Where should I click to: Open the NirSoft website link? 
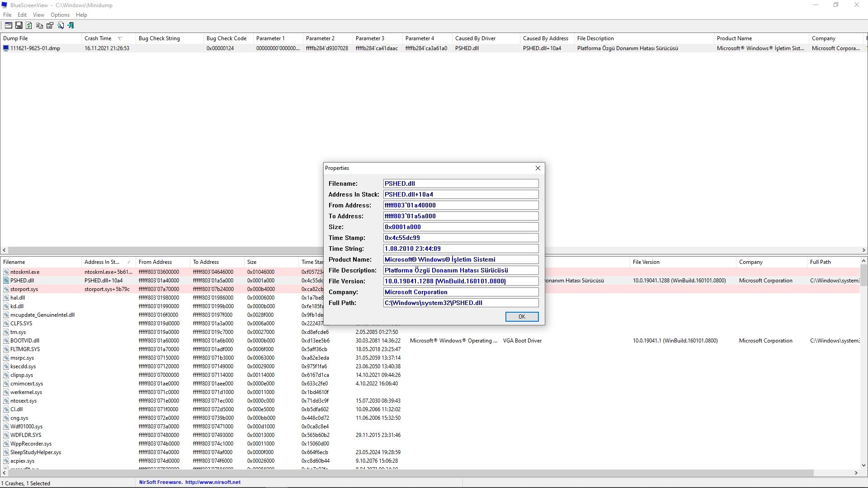tap(212, 482)
